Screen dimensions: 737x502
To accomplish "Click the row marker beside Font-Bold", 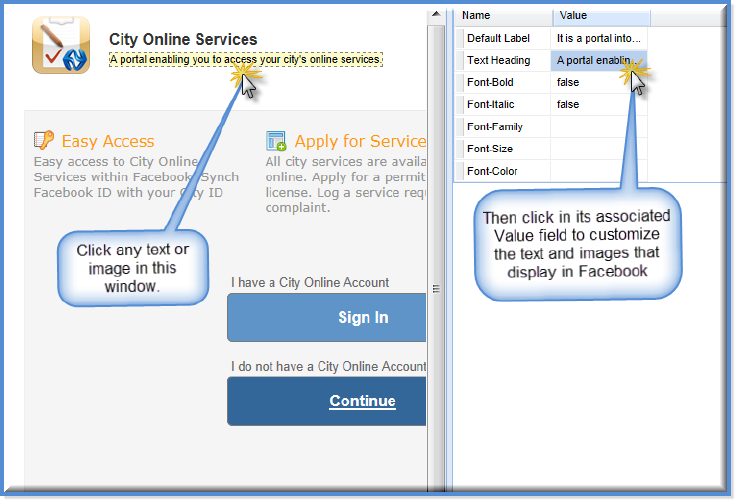I will tap(460, 82).
